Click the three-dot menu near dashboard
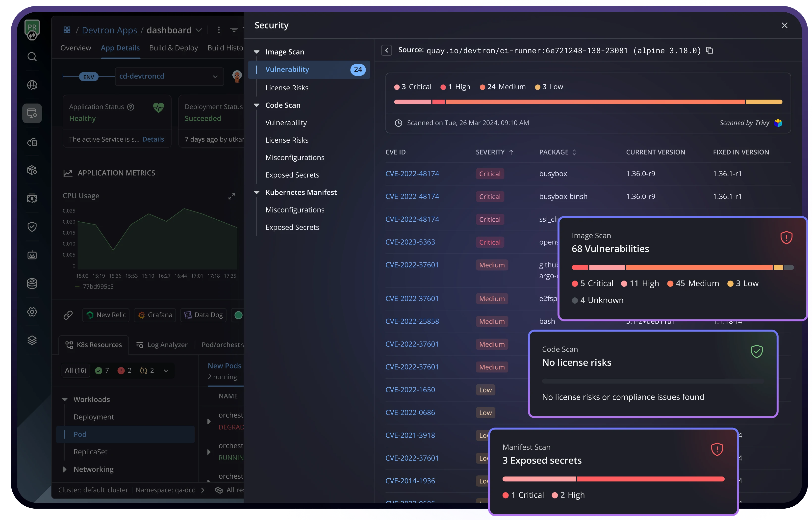 (x=219, y=30)
